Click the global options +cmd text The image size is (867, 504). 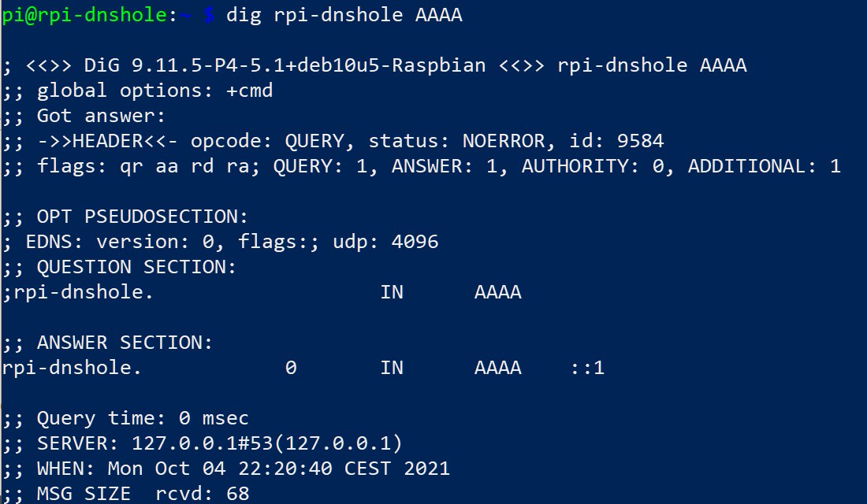pyautogui.click(x=154, y=91)
